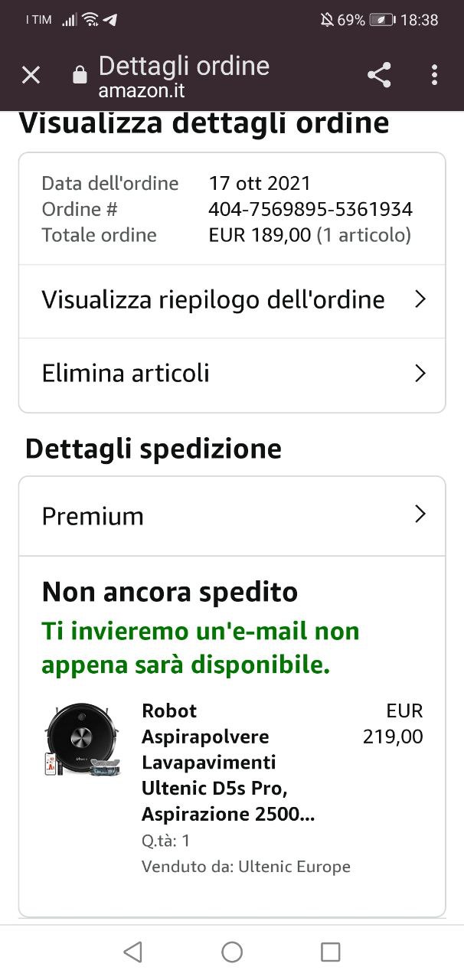Tap seller name Ultenic Europe
The width and height of the screenshot is (464, 980).
pyautogui.click(x=294, y=867)
